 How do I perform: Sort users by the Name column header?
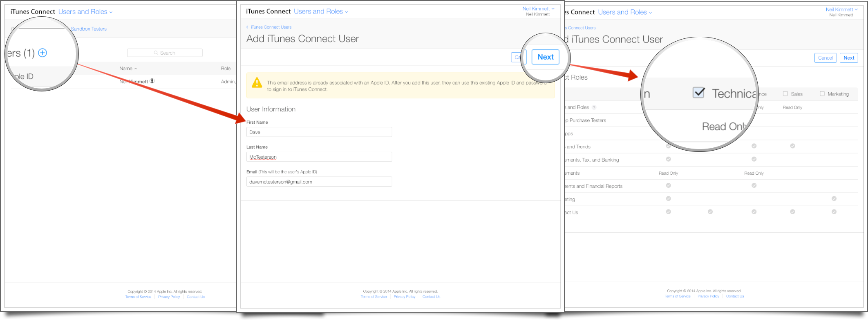128,69
